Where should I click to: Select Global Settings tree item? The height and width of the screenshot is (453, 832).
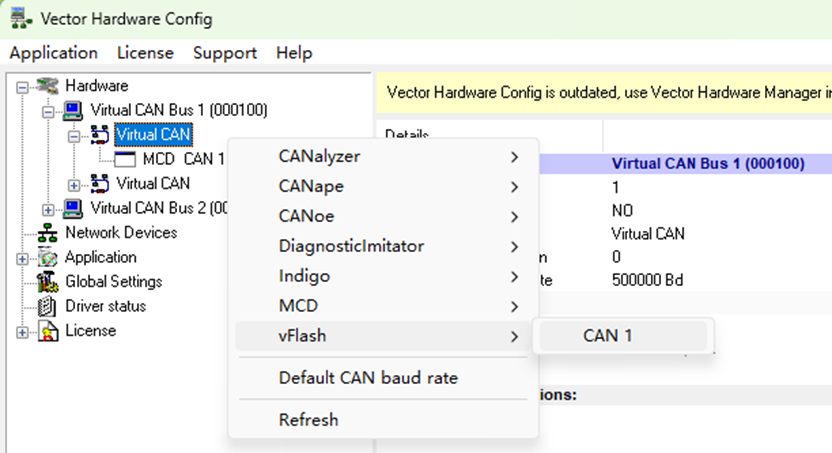coord(114,282)
